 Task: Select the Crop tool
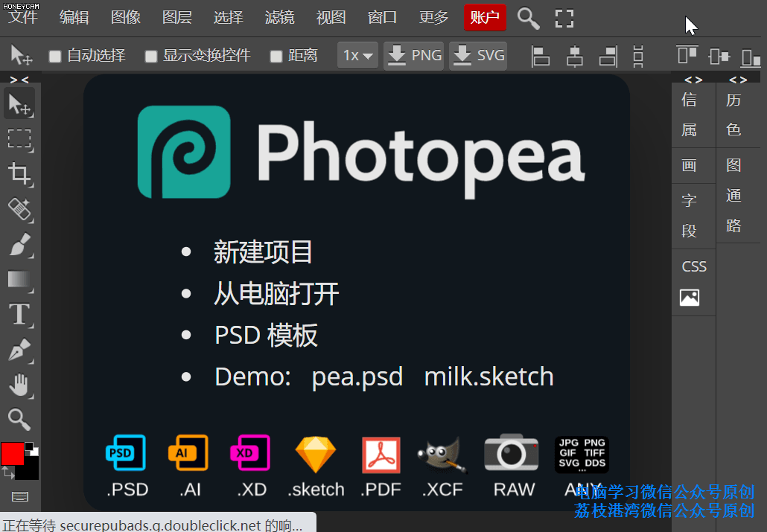coord(19,174)
